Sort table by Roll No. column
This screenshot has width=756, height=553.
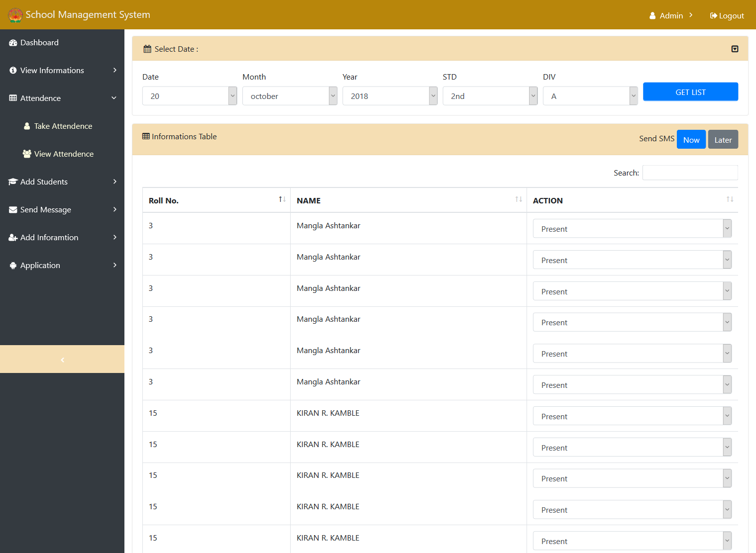pos(216,200)
